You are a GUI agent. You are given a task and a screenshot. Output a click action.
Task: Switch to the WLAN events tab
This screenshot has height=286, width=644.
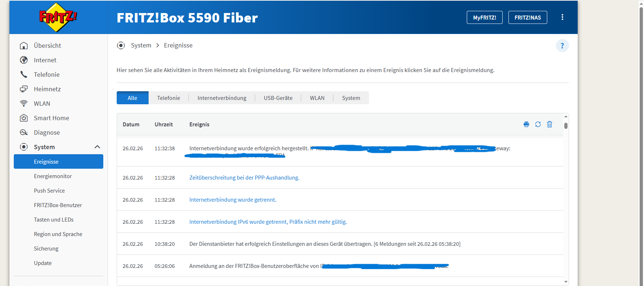point(317,98)
